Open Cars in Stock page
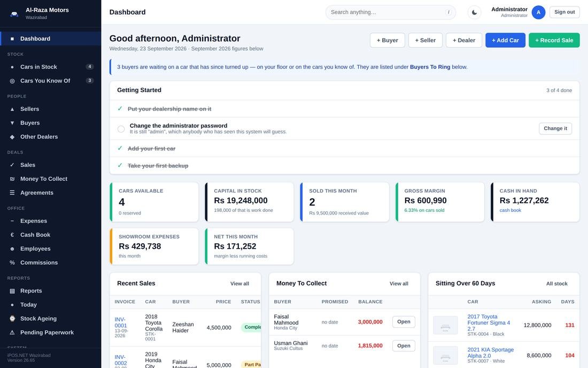Screen dimensions: 588x368 51,67
